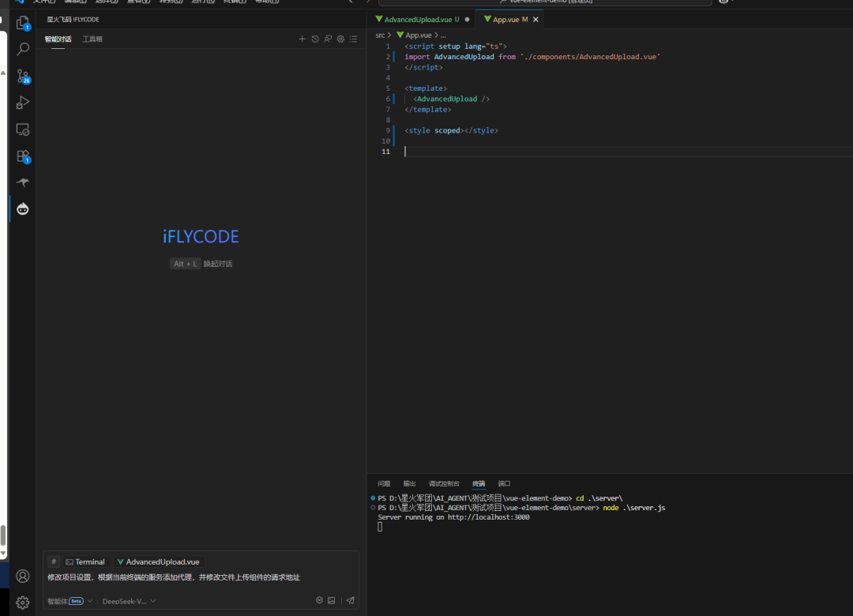Click src in the breadcrumb
The image size is (853, 616).
380,36
